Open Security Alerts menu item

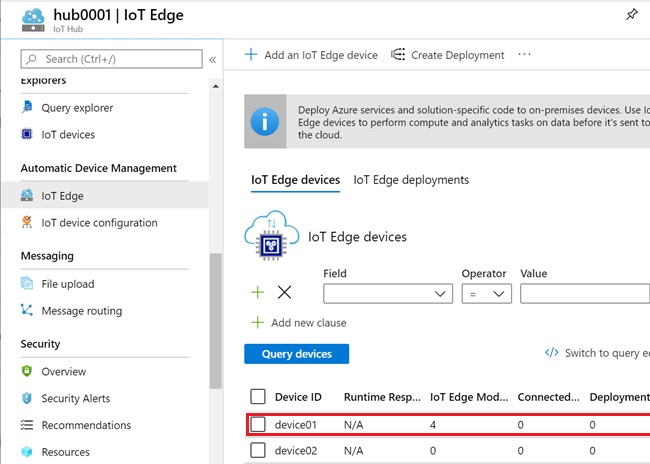point(75,398)
